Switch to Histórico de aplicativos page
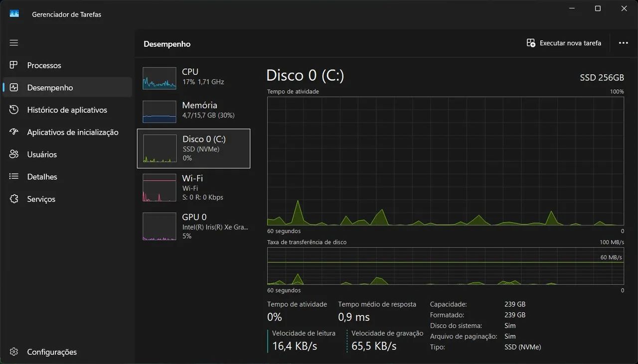Screen dimensions: 638x364 (x=67, y=110)
